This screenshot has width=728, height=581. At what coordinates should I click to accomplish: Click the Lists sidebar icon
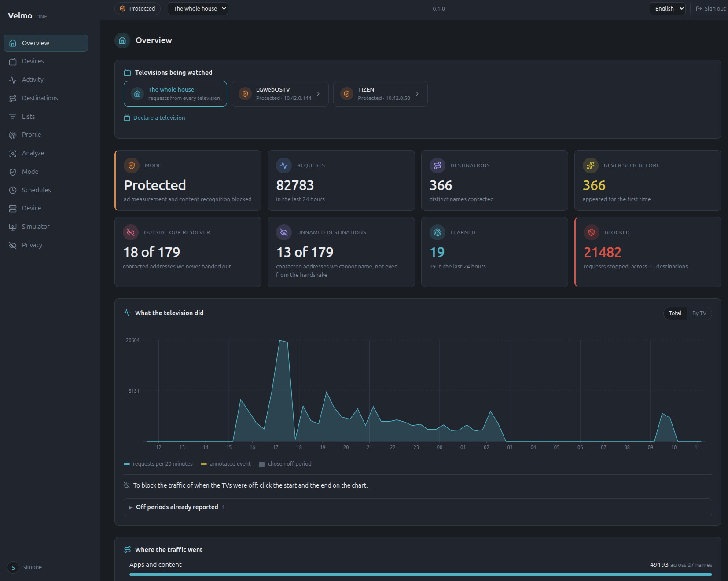(13, 117)
